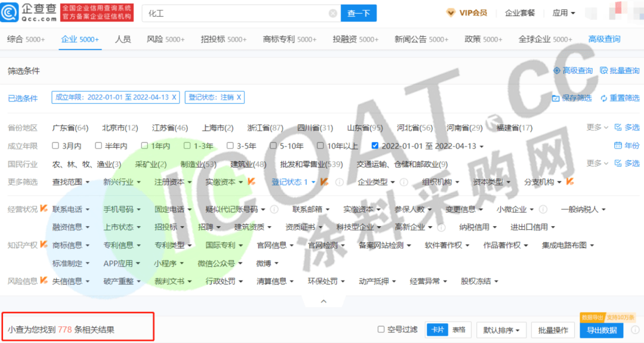644x343 pixels.
Task: Remove the 登记状态：注销 filter tag
Action: [x=239, y=97]
